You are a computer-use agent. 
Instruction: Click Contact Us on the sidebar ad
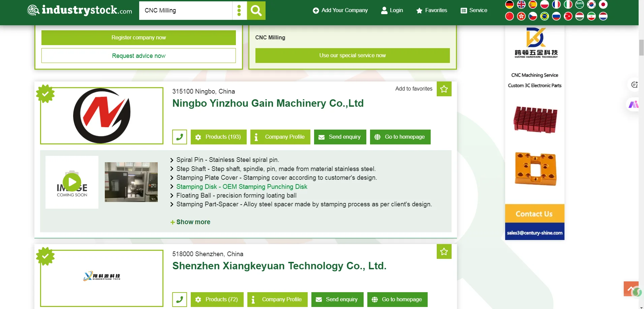point(534,214)
